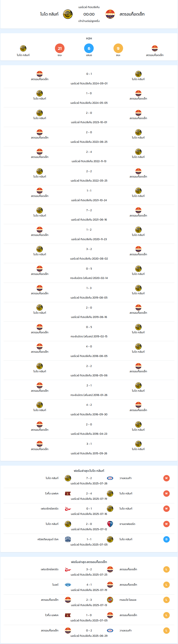The height and width of the screenshot is (644, 178).
Task: Click the Fredrikstad logo in the 0-1 match row
Action: click(68, 508)
